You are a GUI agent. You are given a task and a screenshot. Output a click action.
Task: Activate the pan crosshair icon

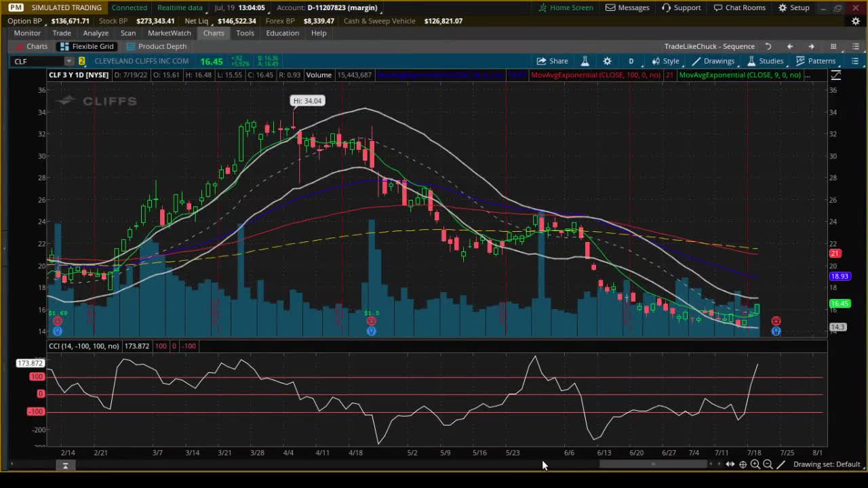[743, 464]
